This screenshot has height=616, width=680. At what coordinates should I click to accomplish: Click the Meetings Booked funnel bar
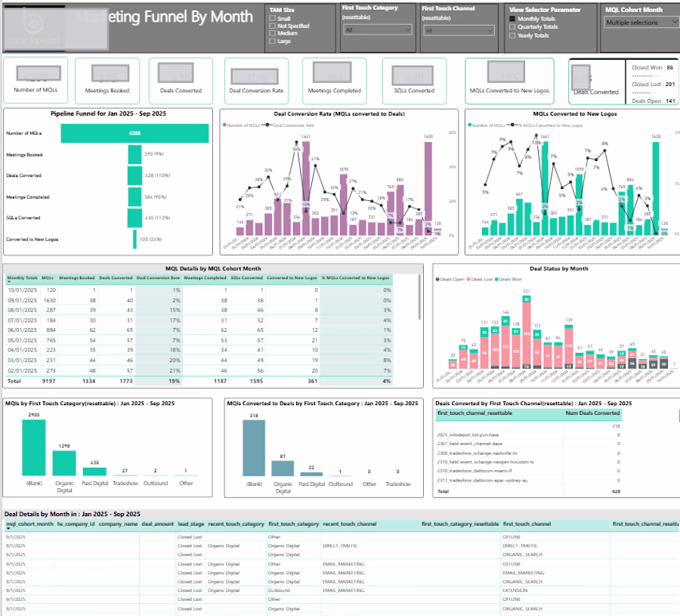tap(134, 154)
